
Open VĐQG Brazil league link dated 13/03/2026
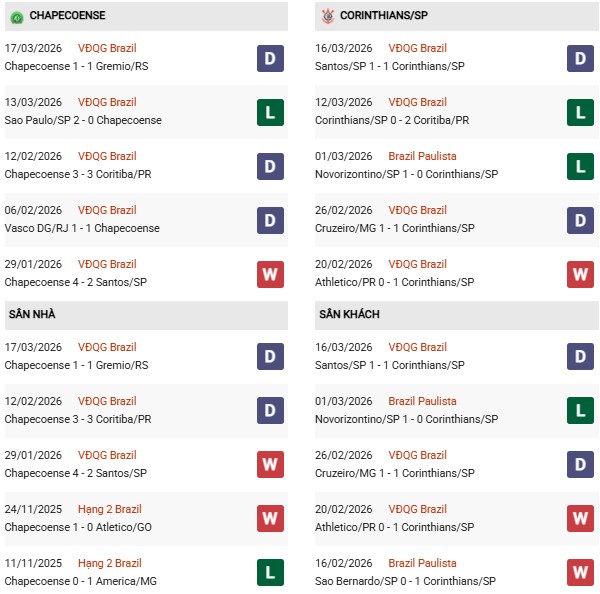[x=108, y=102]
